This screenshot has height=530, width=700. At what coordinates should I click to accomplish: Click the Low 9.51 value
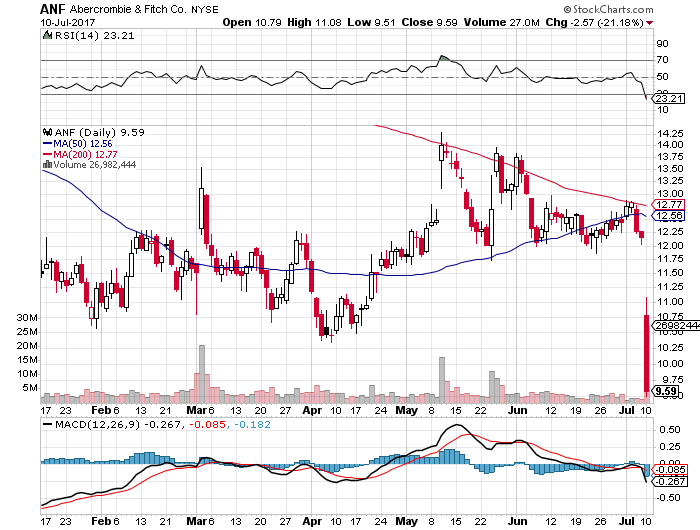point(371,22)
